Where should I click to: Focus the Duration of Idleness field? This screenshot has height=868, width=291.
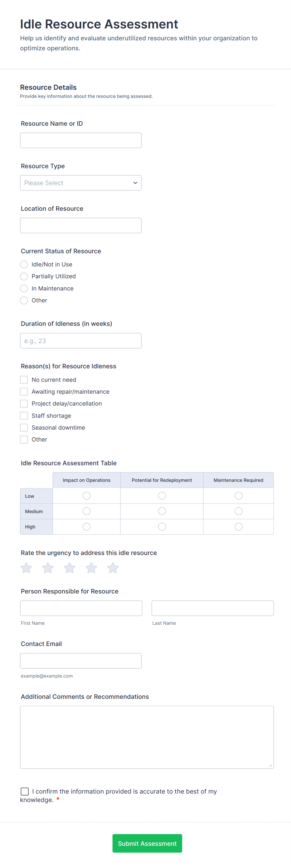point(81,340)
